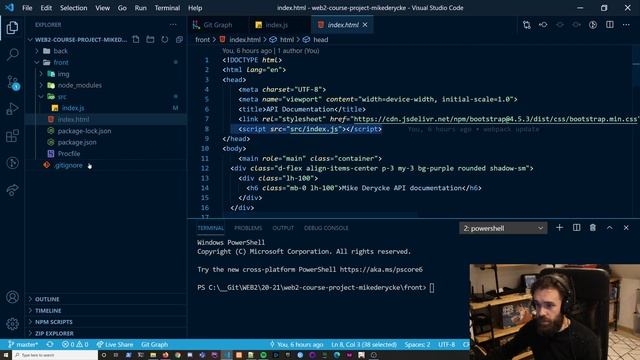Open package.json file
The image size is (640, 360).
[x=77, y=142]
